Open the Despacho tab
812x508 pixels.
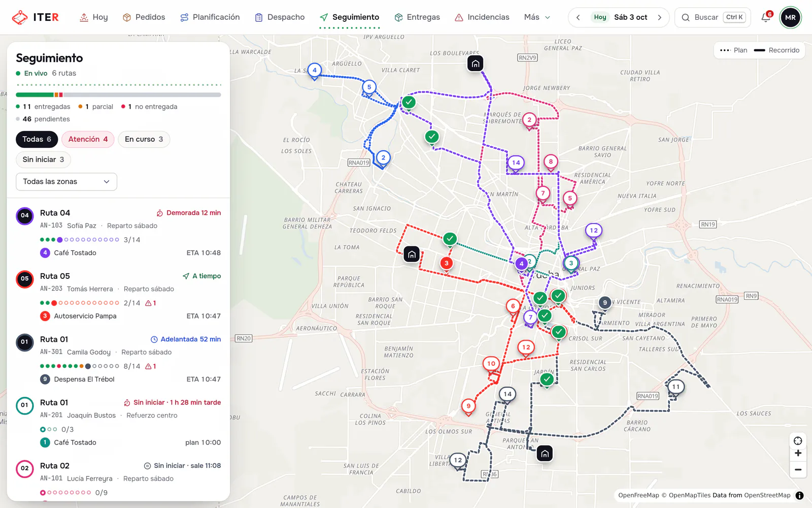coord(280,17)
